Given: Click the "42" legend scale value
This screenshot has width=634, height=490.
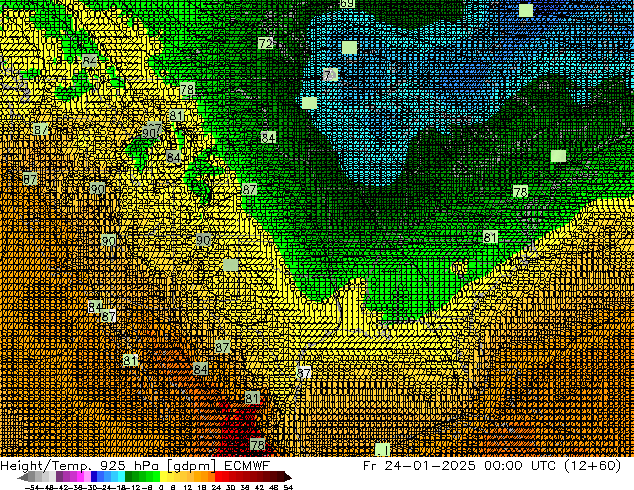Looking at the screenshot, I should (x=259, y=487).
